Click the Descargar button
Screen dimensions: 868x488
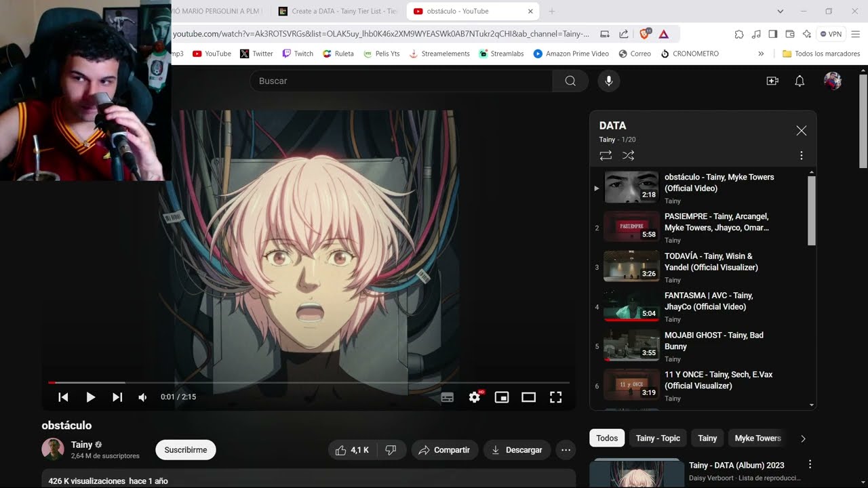(x=517, y=450)
